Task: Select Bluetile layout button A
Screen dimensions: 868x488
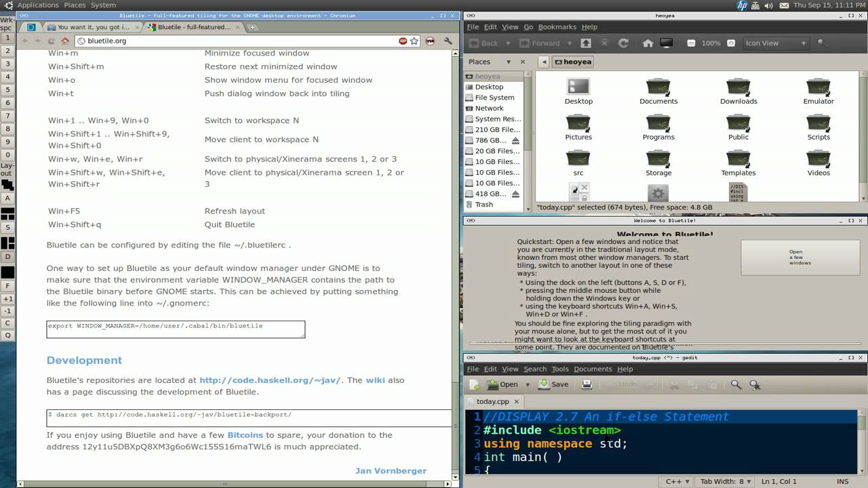Action: tap(7, 199)
